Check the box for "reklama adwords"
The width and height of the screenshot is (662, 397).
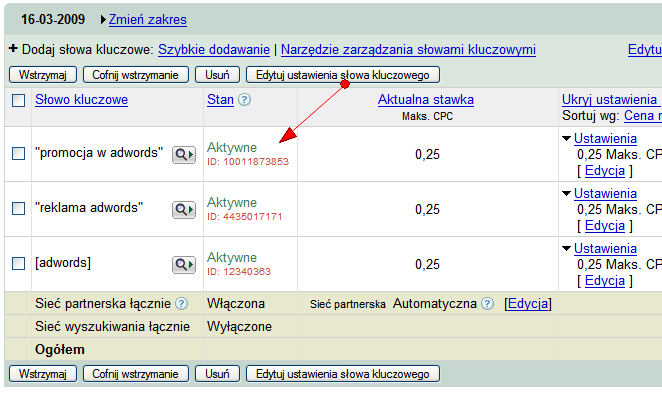(19, 208)
